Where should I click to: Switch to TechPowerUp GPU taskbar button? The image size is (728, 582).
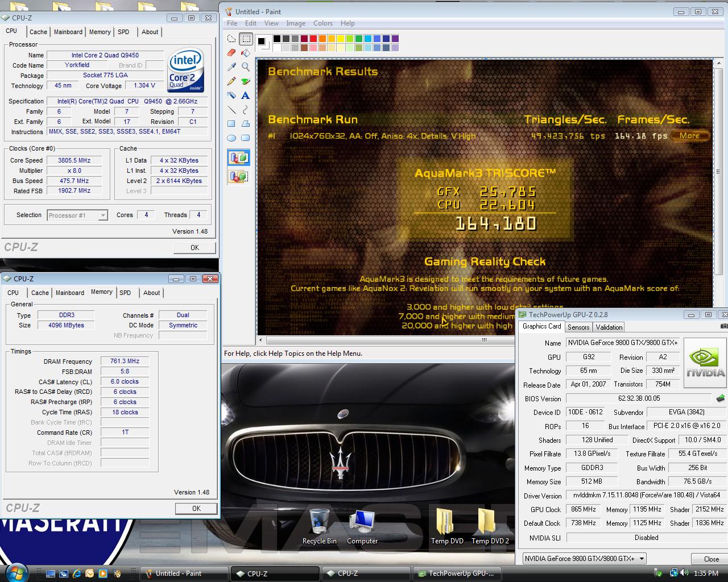coord(457,573)
